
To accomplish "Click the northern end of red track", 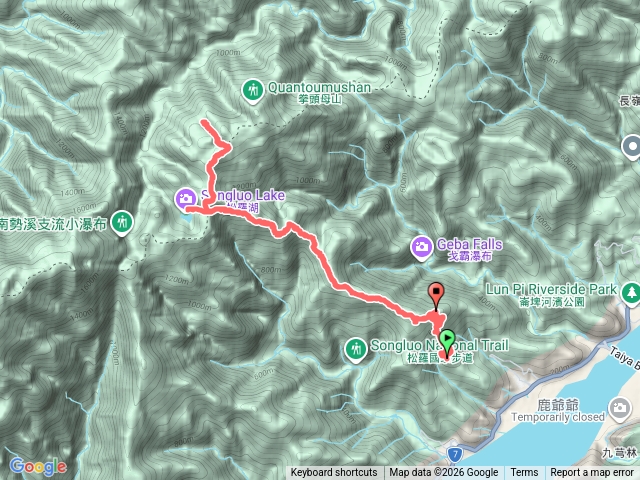I will tap(203, 121).
